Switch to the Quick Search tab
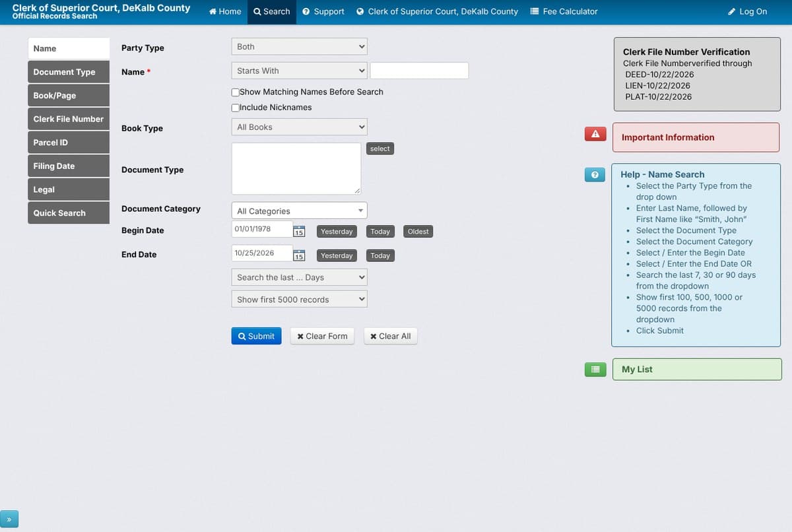Screen dimensions: 792x532 pos(69,213)
